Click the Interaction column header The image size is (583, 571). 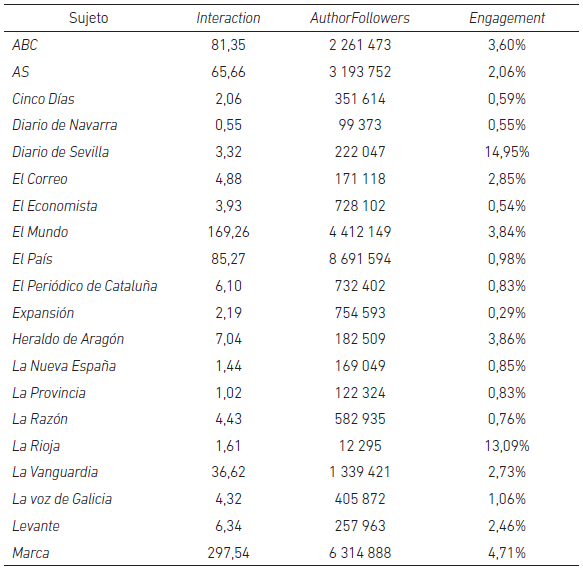click(x=228, y=18)
